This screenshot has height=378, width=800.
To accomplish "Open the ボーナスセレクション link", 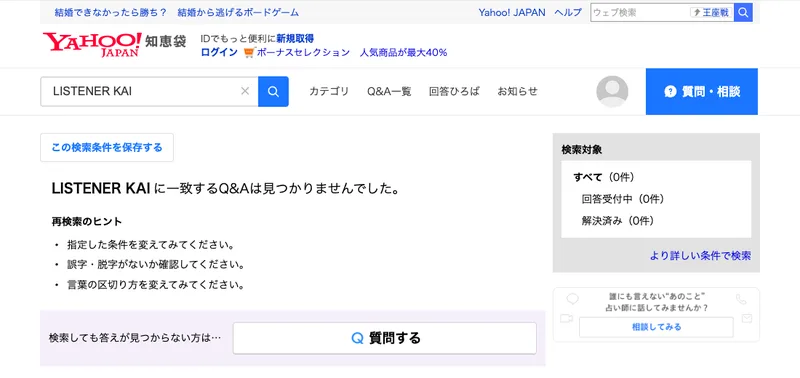I will pos(304,53).
